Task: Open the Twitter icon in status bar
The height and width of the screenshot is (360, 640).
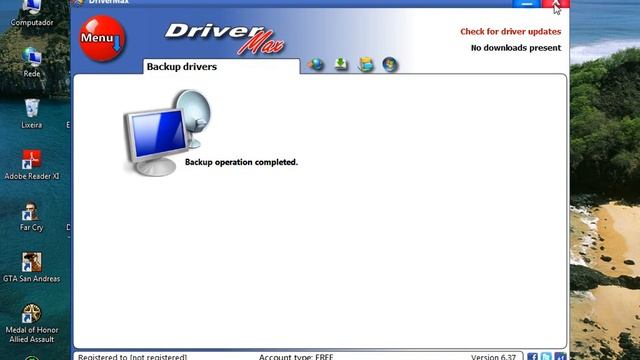Action: click(546, 357)
